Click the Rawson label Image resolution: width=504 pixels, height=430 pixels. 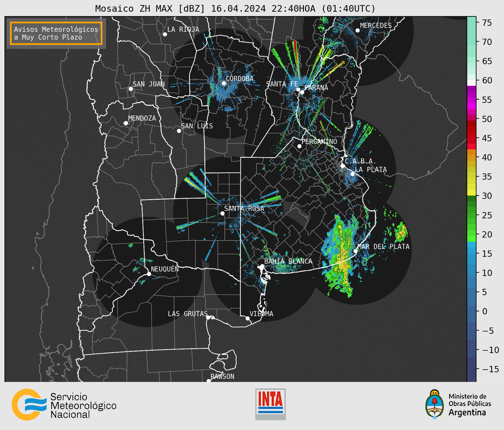pyautogui.click(x=222, y=376)
